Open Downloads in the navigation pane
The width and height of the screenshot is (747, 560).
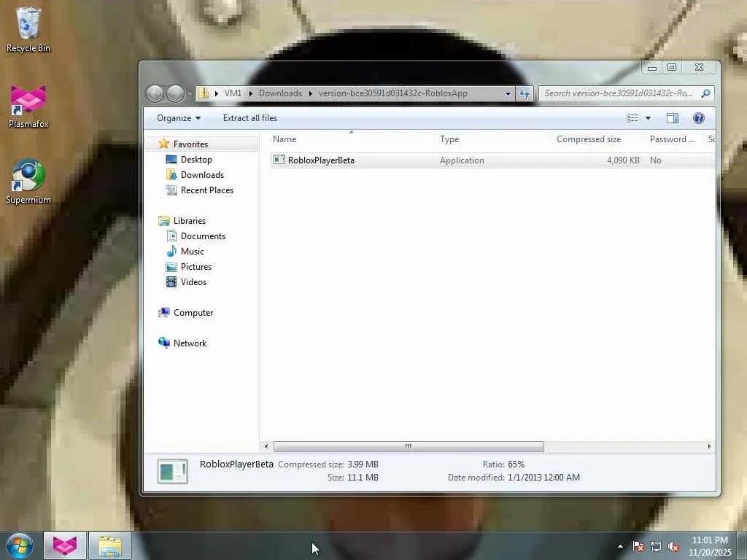click(202, 175)
